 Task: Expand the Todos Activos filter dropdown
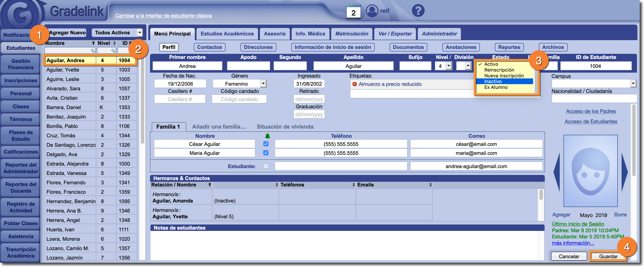140,32
